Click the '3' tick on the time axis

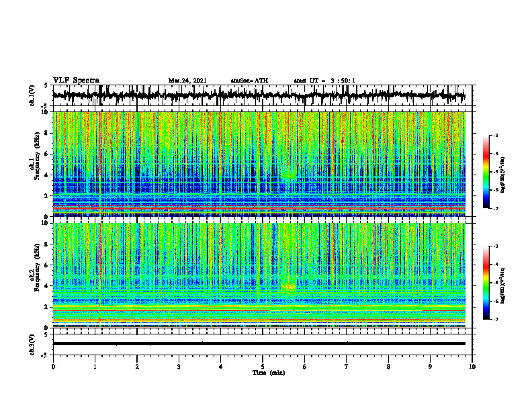(x=179, y=367)
